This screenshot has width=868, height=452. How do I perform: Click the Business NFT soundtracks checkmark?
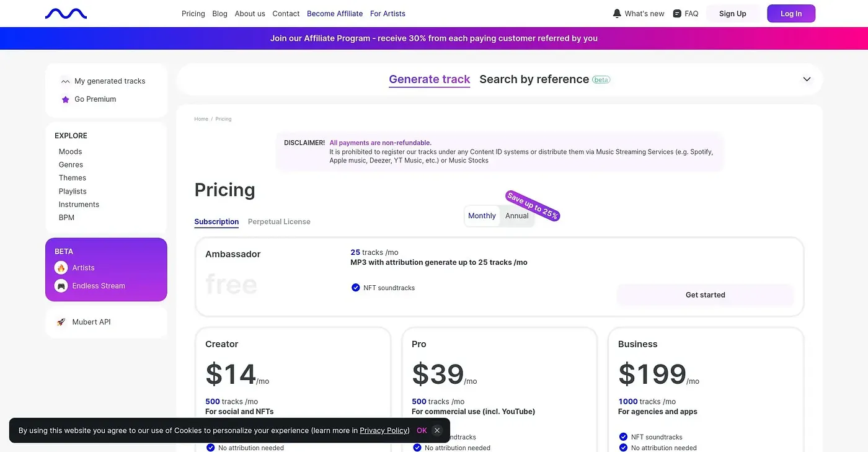[623, 437]
